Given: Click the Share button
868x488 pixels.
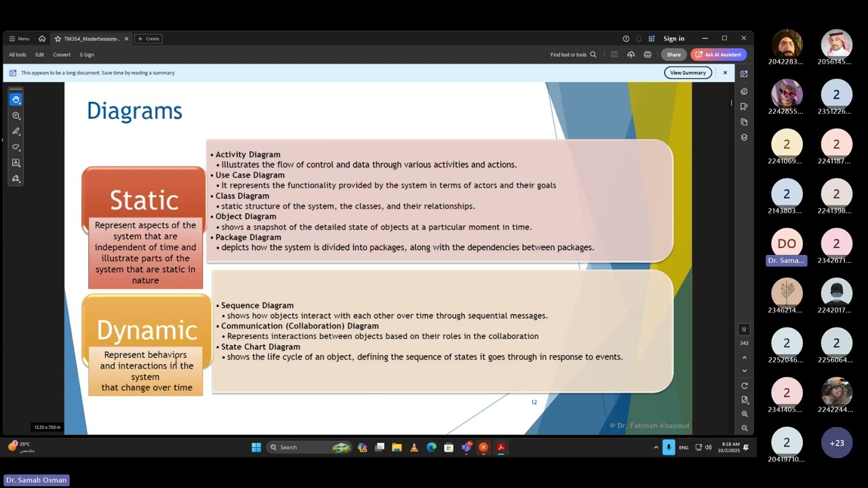Looking at the screenshot, I should [673, 55].
